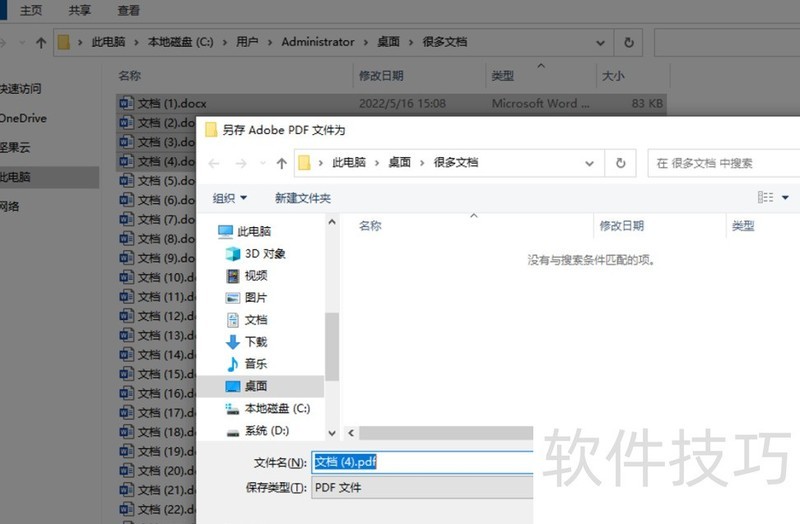The height and width of the screenshot is (524, 800).
Task: Click Word icon of 文档 (20)
Action: coord(126,470)
